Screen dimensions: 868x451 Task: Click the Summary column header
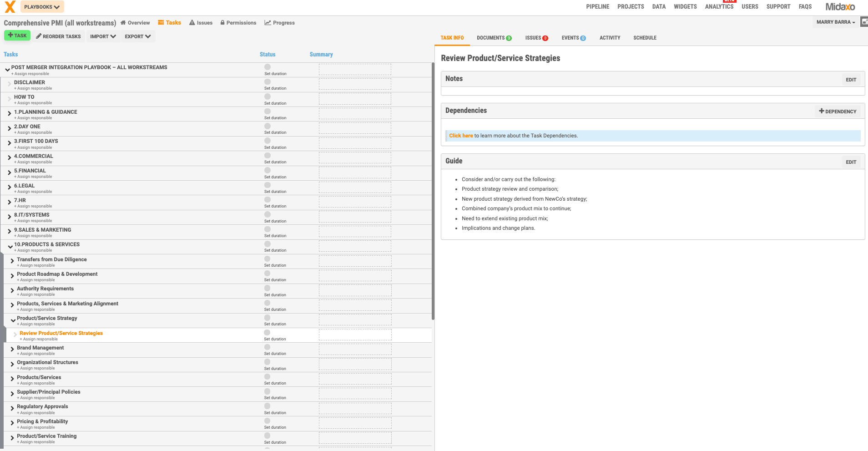tap(321, 54)
